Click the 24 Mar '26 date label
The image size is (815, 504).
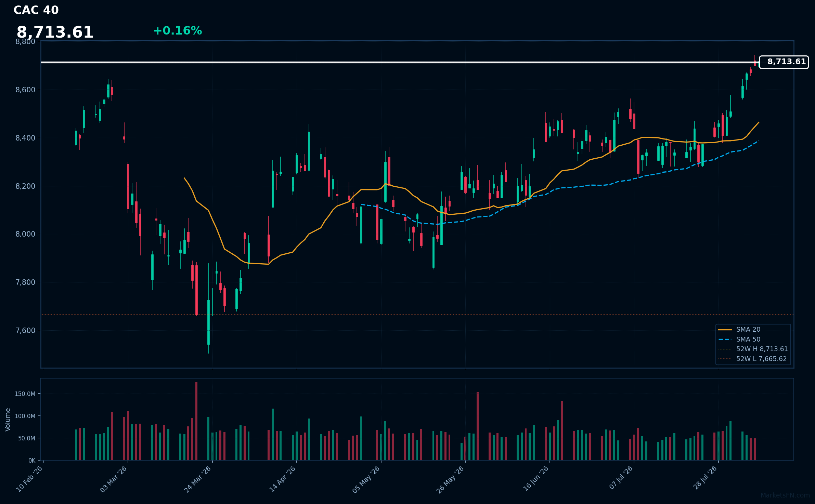click(198, 479)
